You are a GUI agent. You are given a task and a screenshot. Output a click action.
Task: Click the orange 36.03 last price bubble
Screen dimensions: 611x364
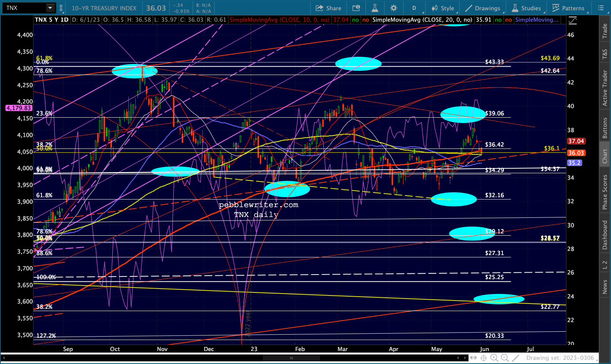coord(576,153)
